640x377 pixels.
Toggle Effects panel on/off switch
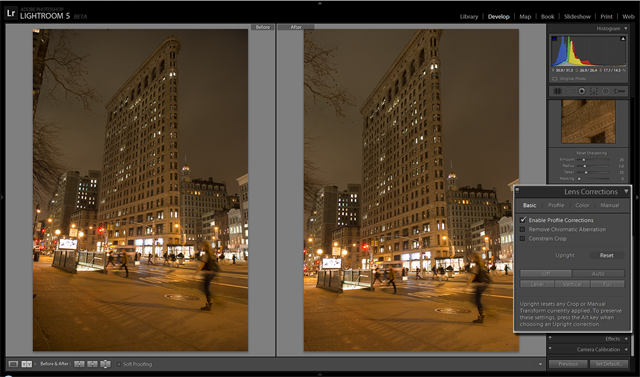point(550,338)
